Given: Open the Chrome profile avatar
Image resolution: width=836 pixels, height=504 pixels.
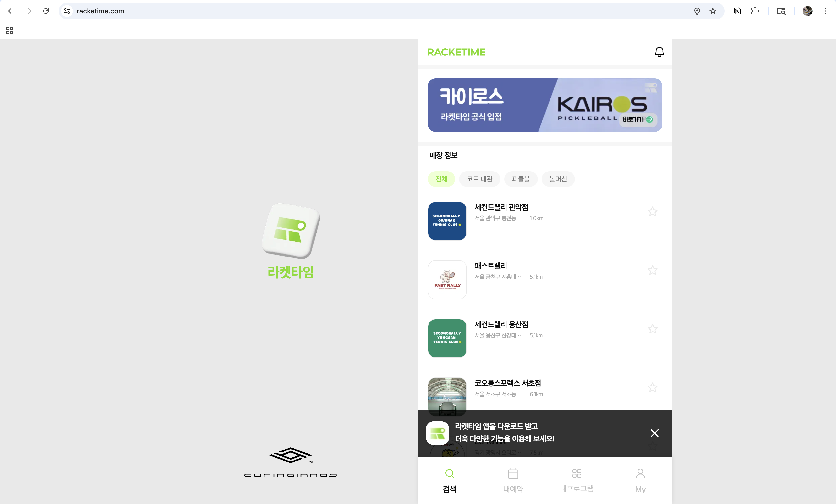Looking at the screenshot, I should click(x=807, y=11).
